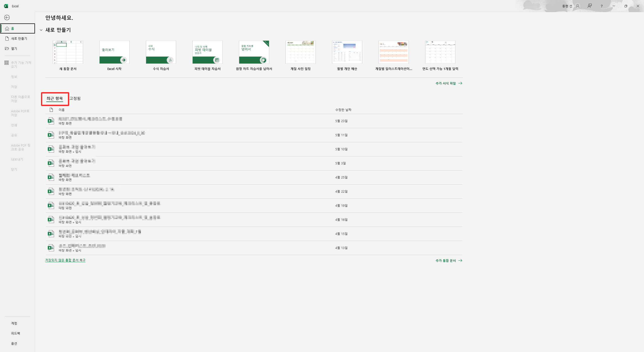Click the 새로 만들기 sidebar item

pyautogui.click(x=19, y=39)
